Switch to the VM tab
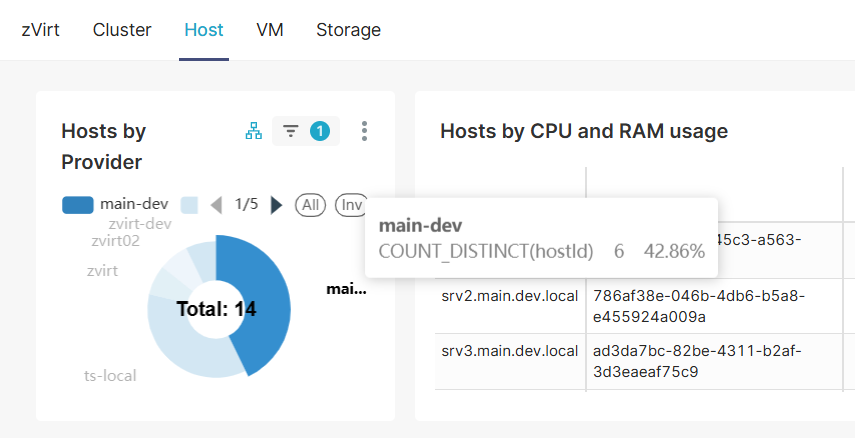 [x=270, y=29]
